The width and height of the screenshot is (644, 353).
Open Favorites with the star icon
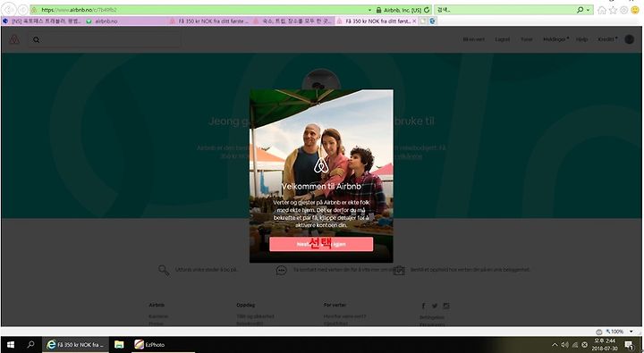614,10
